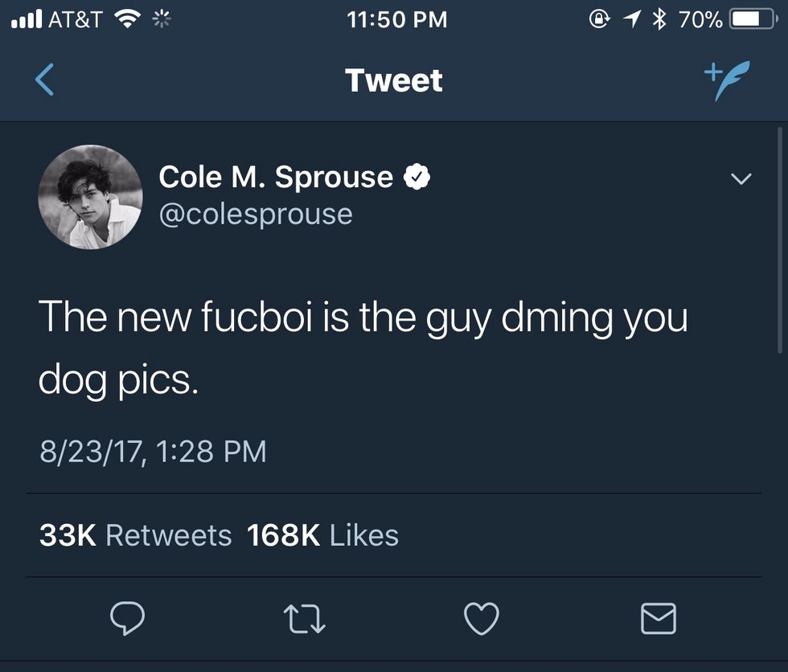
Task: Tap the back chevron arrow
Action: click(x=45, y=80)
